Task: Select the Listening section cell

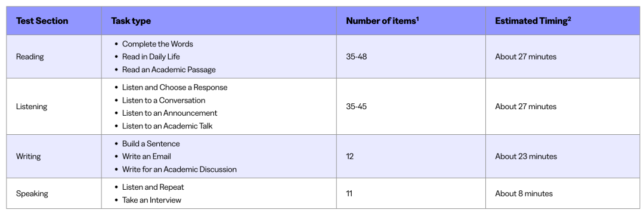Action: [x=31, y=107]
